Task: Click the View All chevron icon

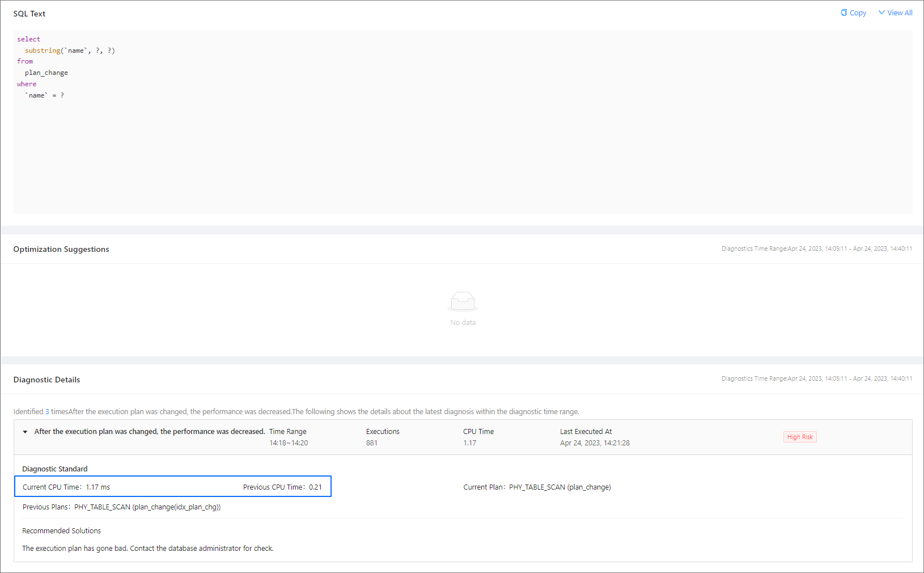Action: pyautogui.click(x=881, y=12)
